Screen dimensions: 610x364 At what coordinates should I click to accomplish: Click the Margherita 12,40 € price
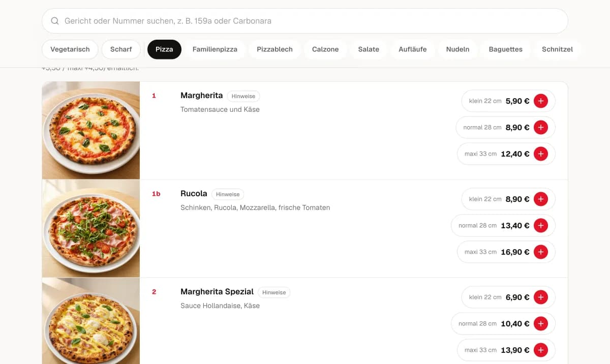[x=515, y=154]
